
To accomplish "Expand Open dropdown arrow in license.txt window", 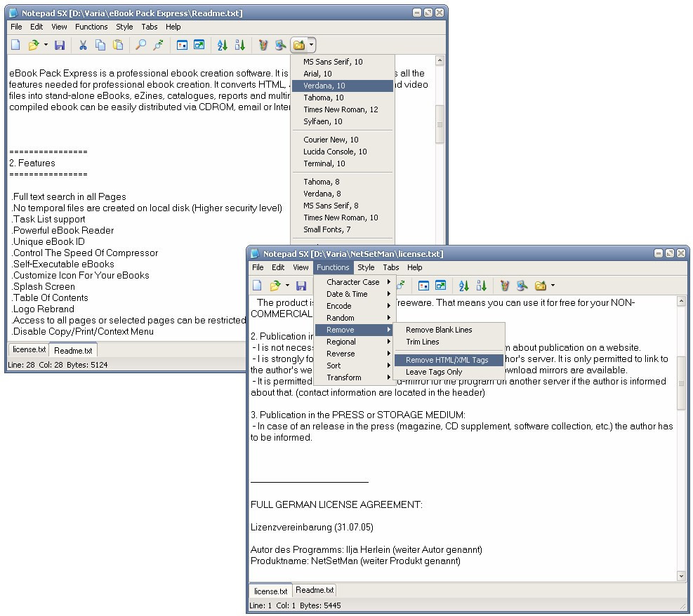I will [x=287, y=286].
